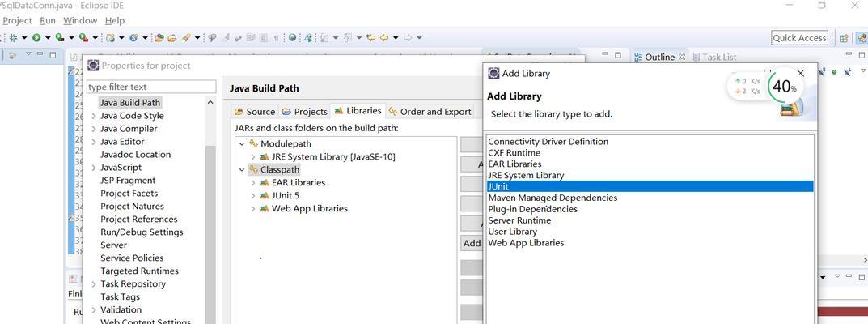868x324 pixels.
Task: Click the Open Perspective icon
Action: coord(845,37)
